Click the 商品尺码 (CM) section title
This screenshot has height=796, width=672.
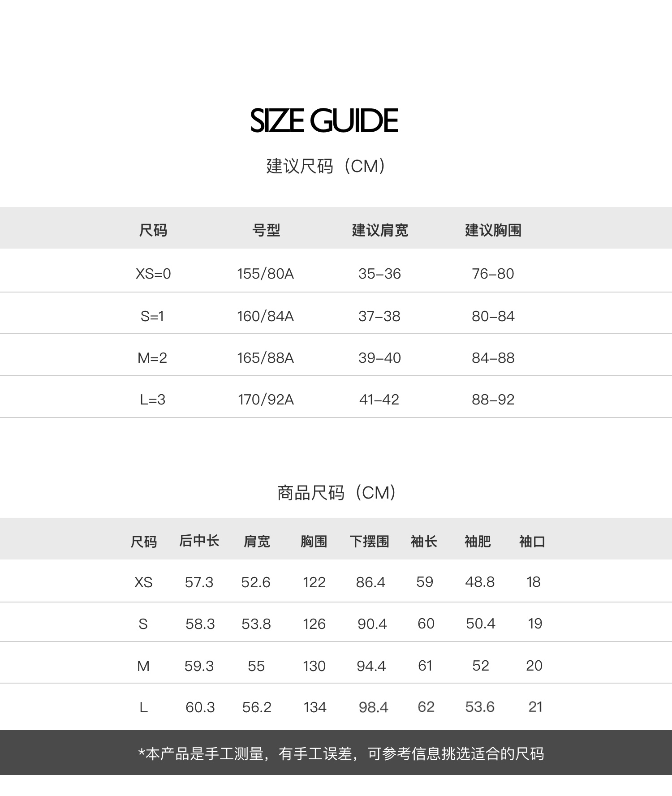[x=336, y=493]
